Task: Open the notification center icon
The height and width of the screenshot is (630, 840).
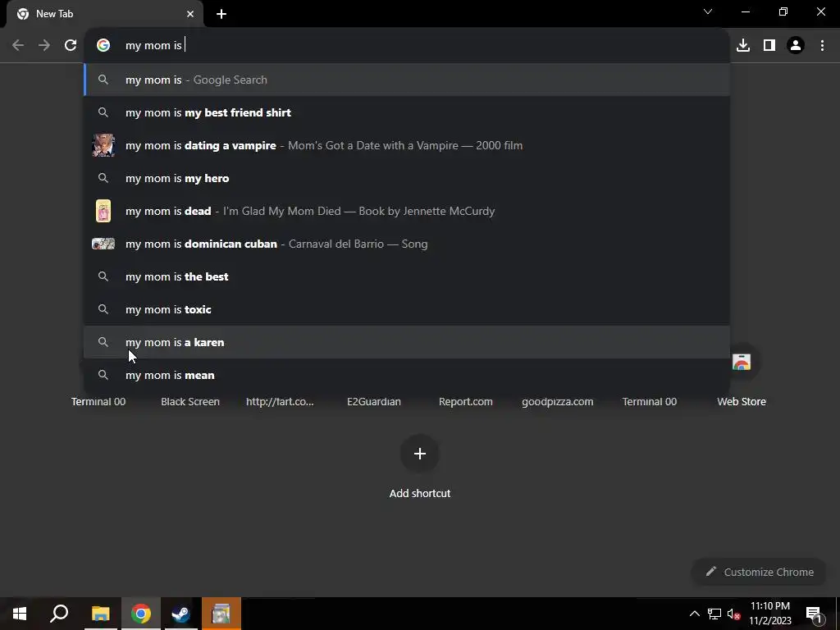Action: [814, 614]
